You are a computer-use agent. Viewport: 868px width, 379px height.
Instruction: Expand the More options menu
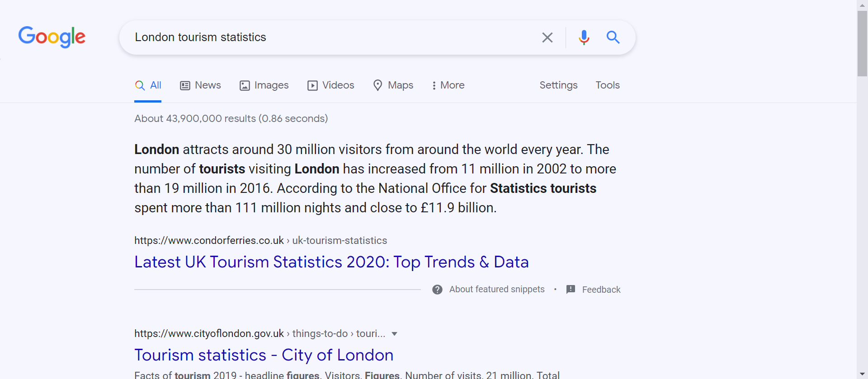pyautogui.click(x=448, y=85)
